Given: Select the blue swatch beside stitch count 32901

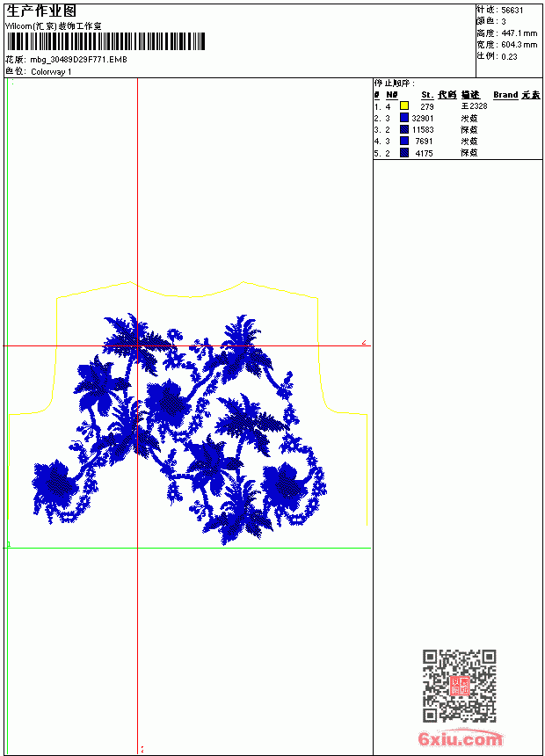Looking at the screenshot, I should [404, 118].
